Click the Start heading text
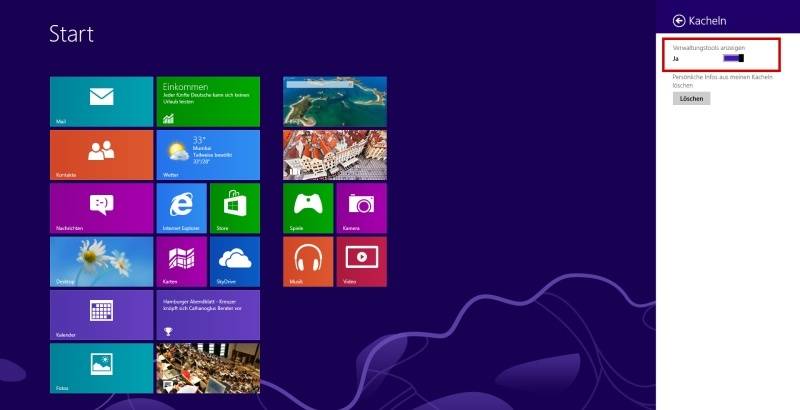800x410 pixels. (x=71, y=34)
